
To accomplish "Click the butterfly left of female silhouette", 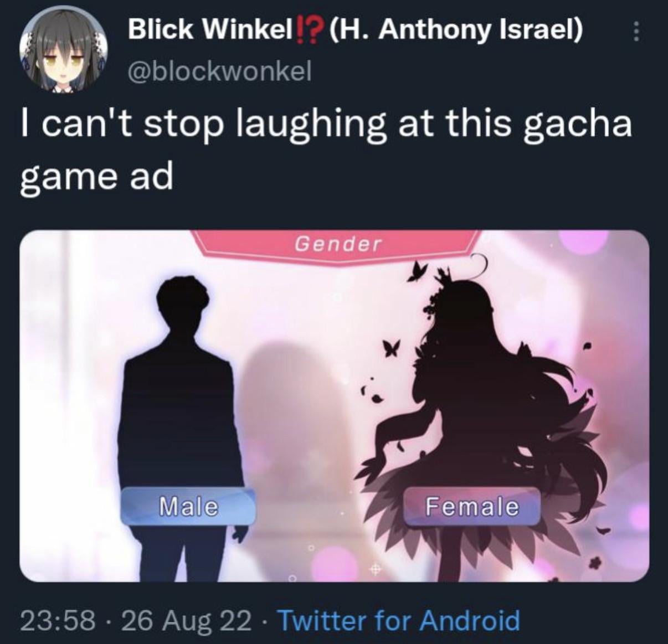I will pyautogui.click(x=392, y=348).
